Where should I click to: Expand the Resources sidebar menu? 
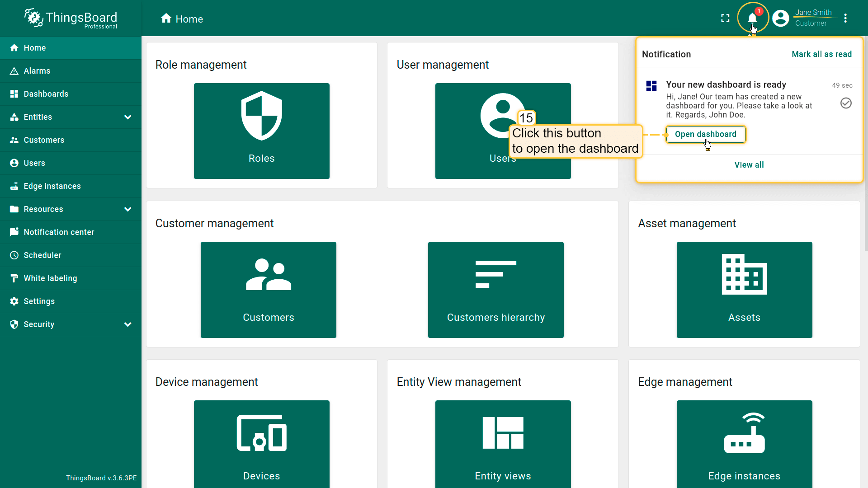pos(128,209)
